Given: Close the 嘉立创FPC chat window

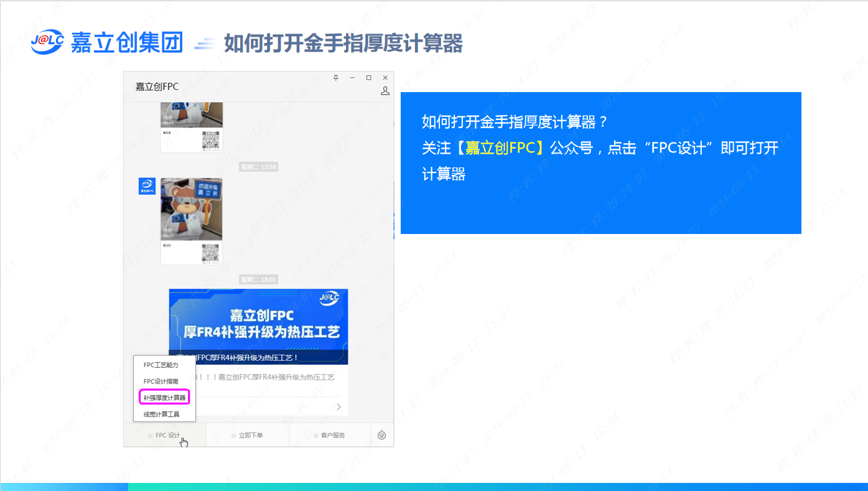Looking at the screenshot, I should point(385,78).
